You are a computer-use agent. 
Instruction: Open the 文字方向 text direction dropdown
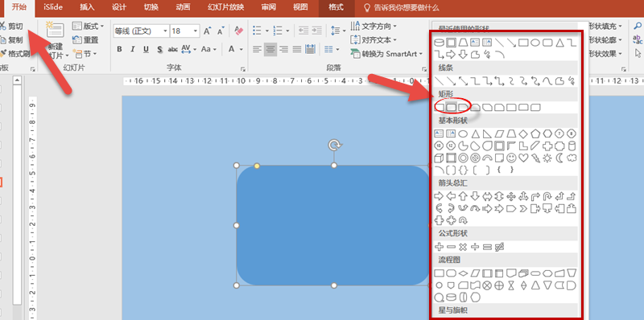point(374,27)
